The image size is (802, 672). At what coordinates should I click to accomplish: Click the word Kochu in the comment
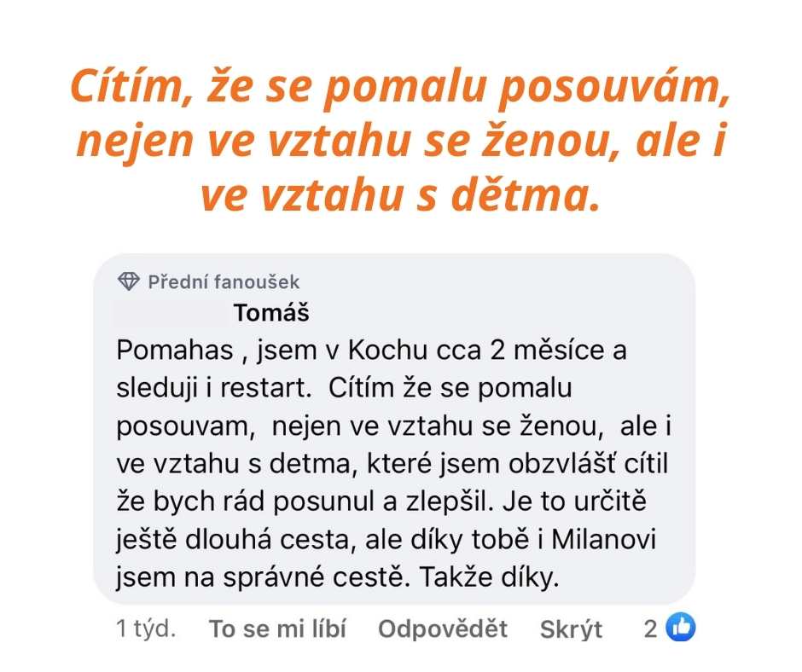[387, 350]
